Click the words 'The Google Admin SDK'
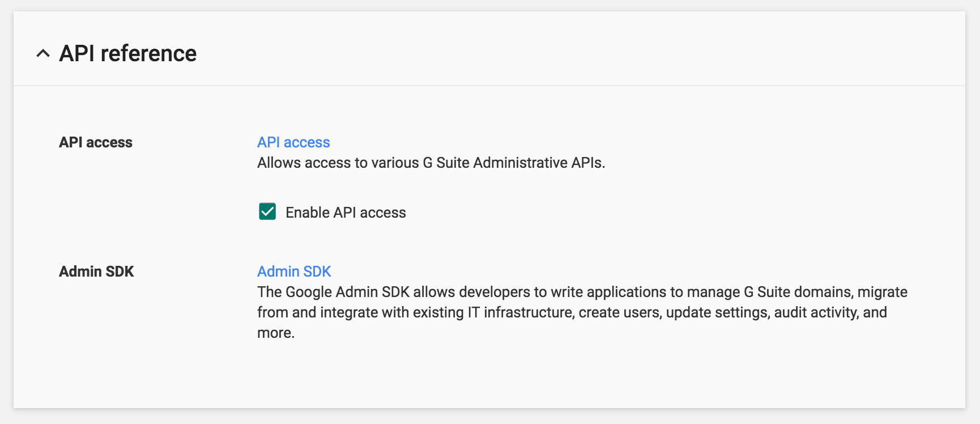The width and height of the screenshot is (980, 424). click(x=333, y=292)
